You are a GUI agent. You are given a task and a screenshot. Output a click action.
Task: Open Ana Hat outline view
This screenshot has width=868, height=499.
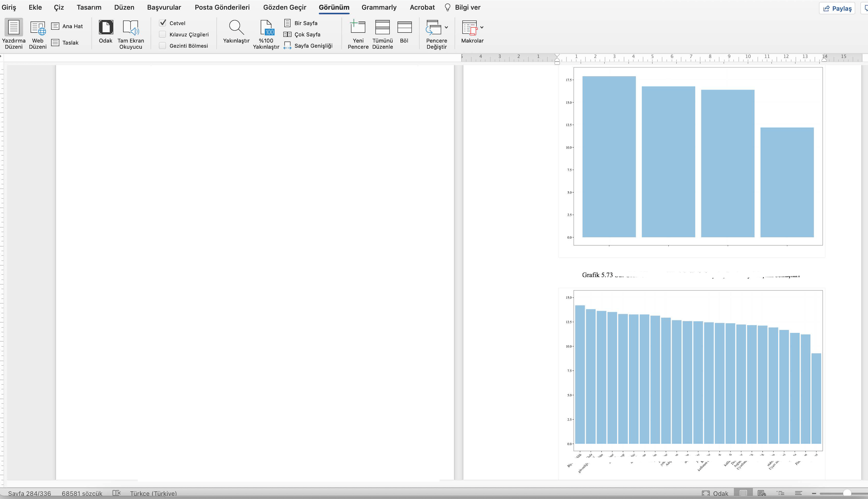[x=67, y=26]
